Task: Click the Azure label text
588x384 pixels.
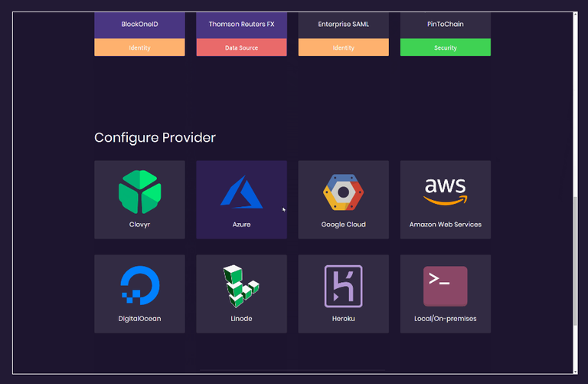Action: (x=241, y=225)
